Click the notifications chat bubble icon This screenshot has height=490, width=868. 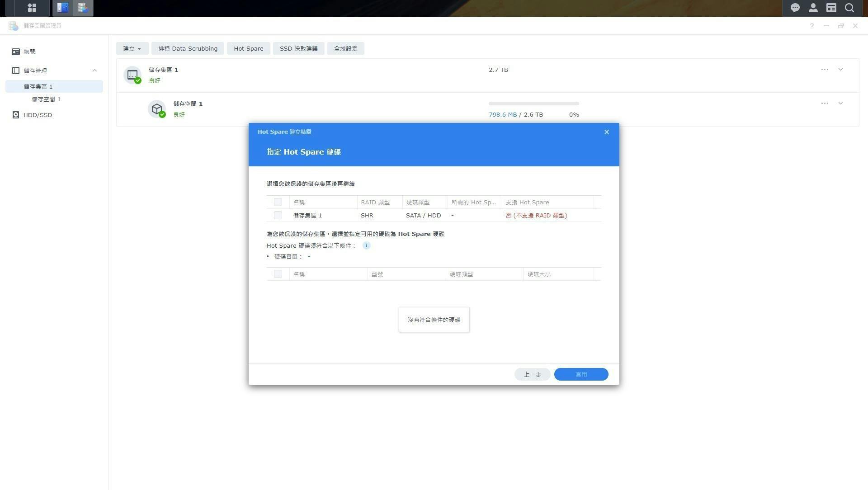[795, 8]
